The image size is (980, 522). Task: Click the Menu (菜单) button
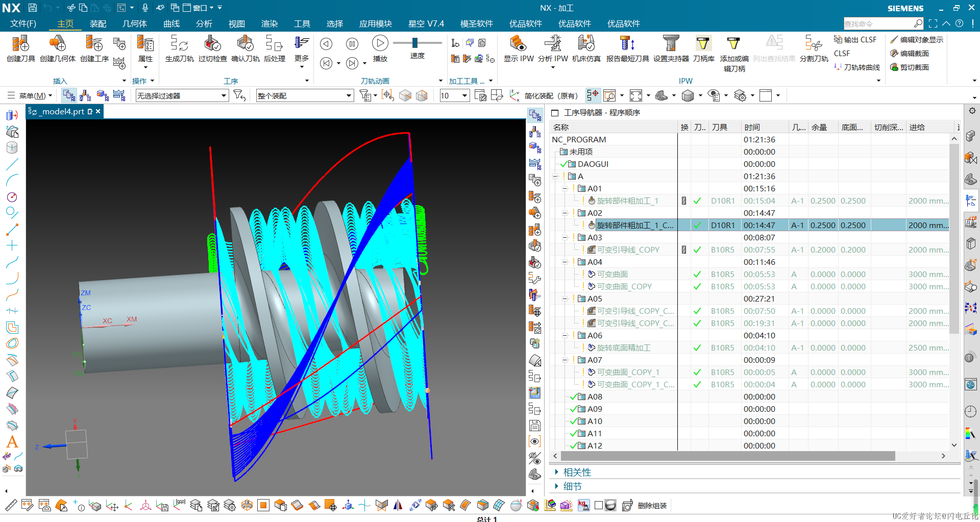tap(30, 95)
